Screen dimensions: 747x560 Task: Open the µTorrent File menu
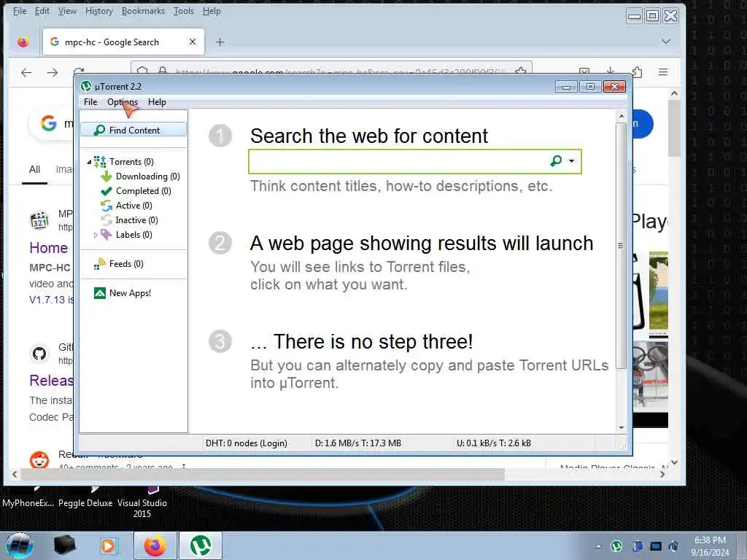coord(90,102)
